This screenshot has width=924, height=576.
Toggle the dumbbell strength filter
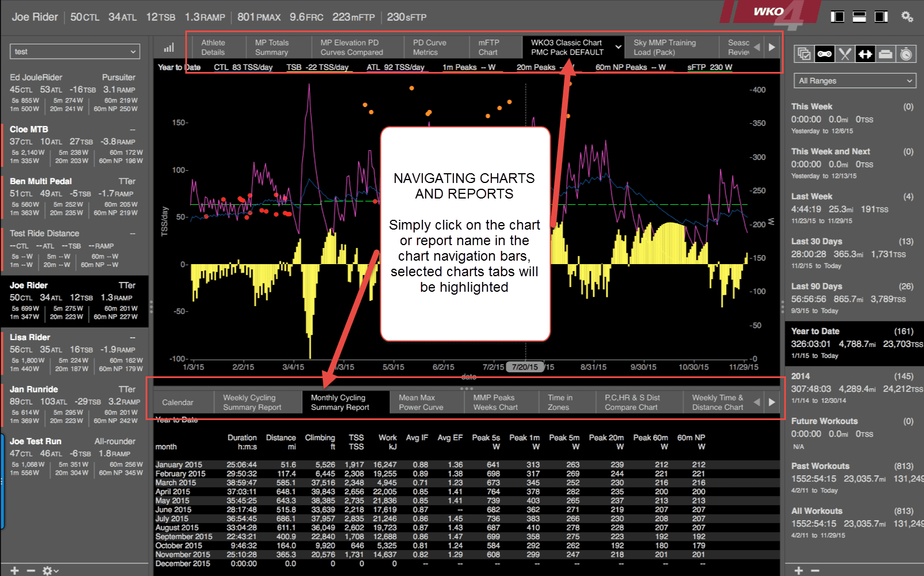(865, 54)
